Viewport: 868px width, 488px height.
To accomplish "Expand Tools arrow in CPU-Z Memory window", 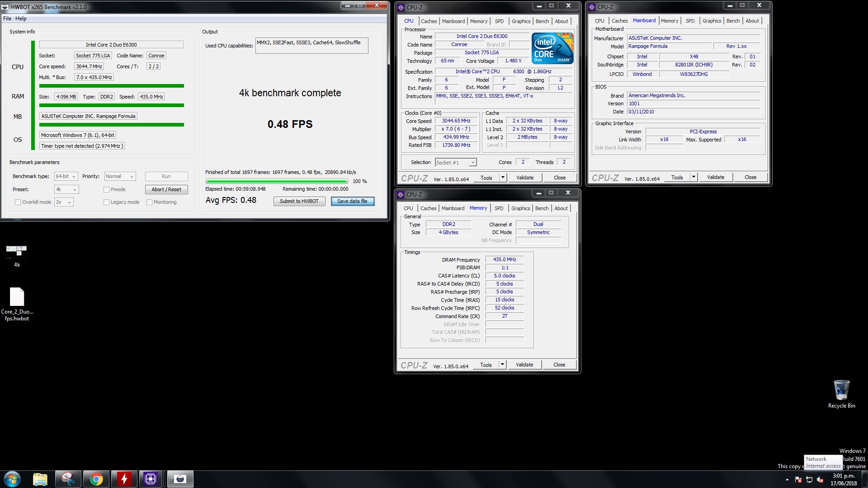I will [502, 365].
